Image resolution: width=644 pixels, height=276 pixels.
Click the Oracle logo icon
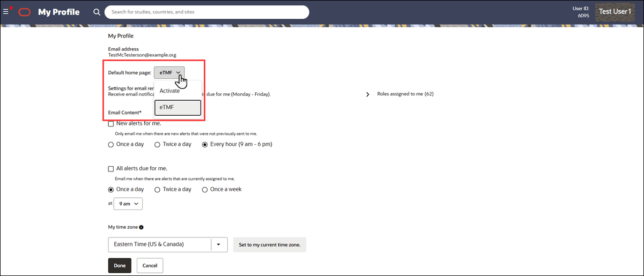click(24, 12)
